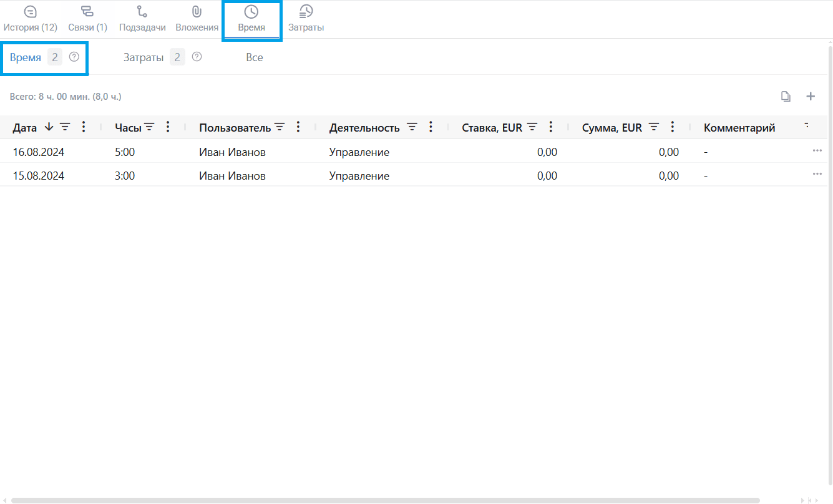833x504 pixels.
Task: Open Часы column options menu
Action: (x=167, y=127)
